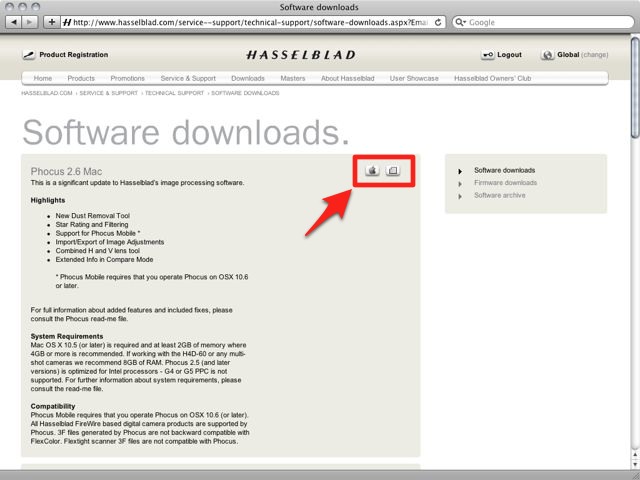Click HASSELBLAD.COM breadcrumb link
640x480 pixels.
[47, 93]
